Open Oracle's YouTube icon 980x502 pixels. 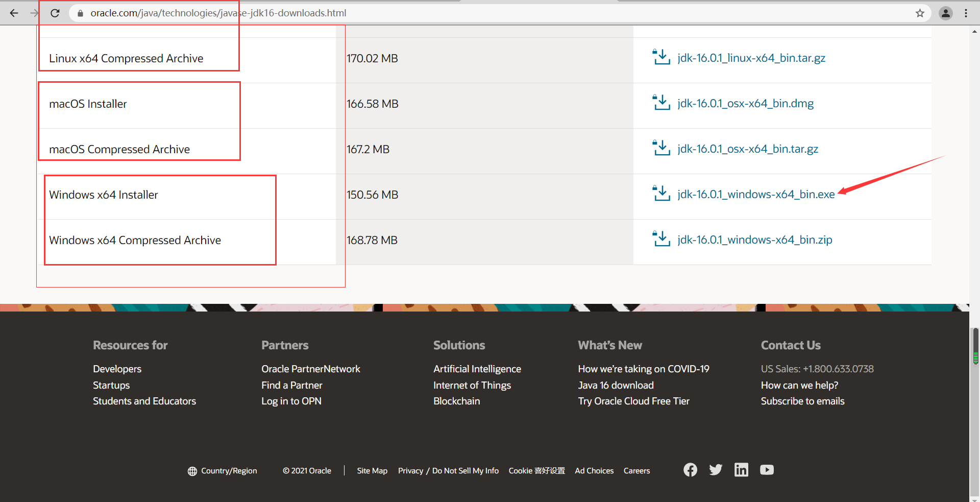point(767,470)
